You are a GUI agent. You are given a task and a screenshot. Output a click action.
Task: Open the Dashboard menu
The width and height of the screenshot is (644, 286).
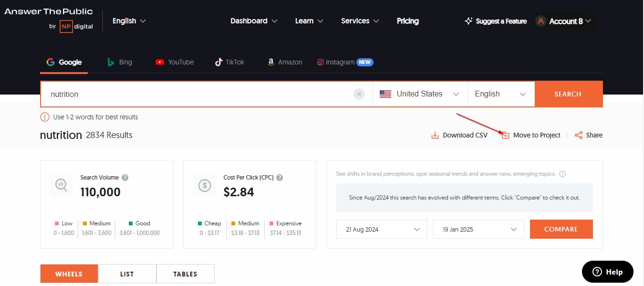tap(254, 21)
